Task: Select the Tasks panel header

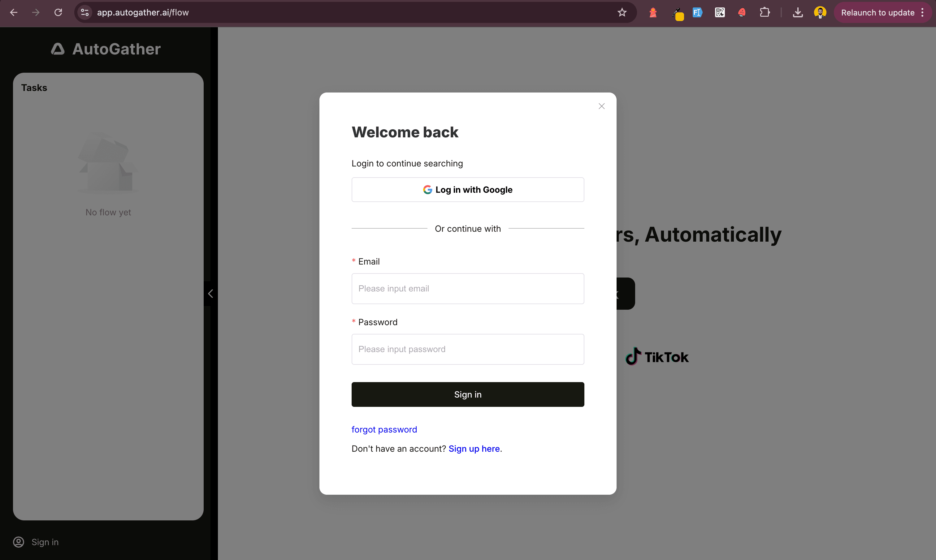Action: pyautogui.click(x=34, y=88)
